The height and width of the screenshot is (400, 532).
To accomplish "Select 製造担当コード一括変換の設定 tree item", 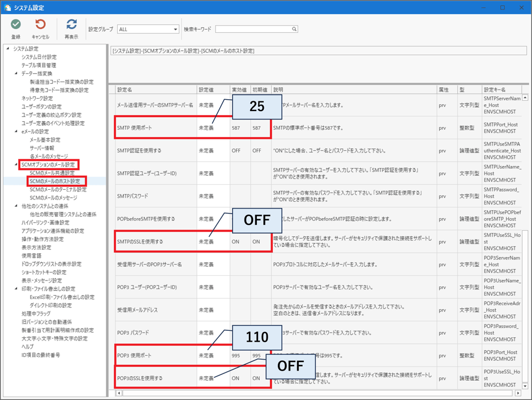I will (62, 82).
